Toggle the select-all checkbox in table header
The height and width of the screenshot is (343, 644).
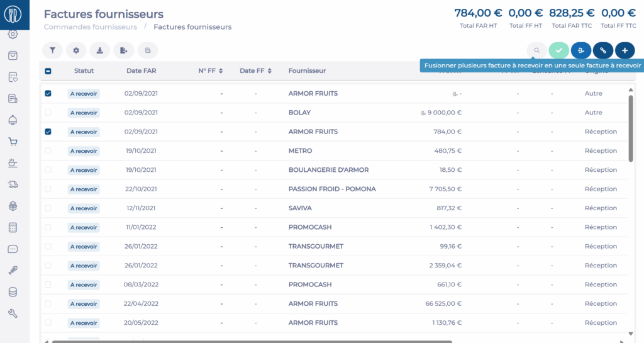(48, 71)
